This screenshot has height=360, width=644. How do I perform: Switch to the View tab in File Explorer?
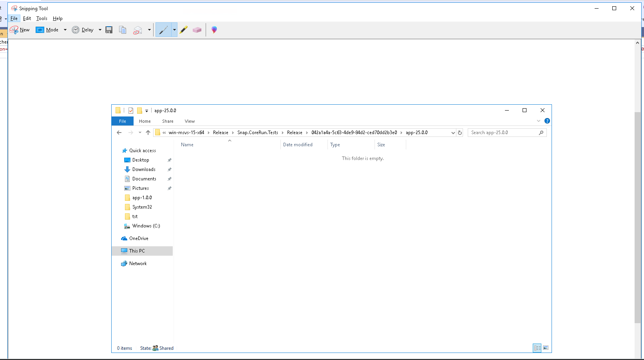point(190,121)
